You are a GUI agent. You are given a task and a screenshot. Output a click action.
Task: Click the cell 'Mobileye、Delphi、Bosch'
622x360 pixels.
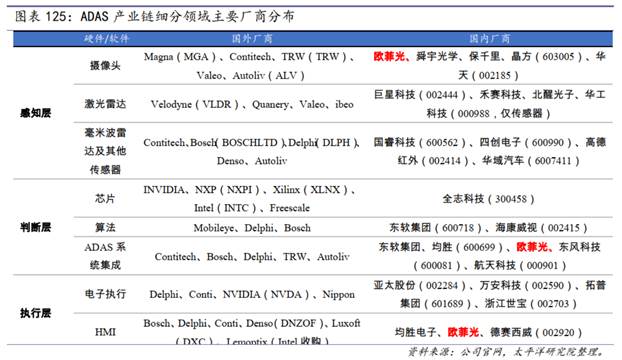[252, 228]
